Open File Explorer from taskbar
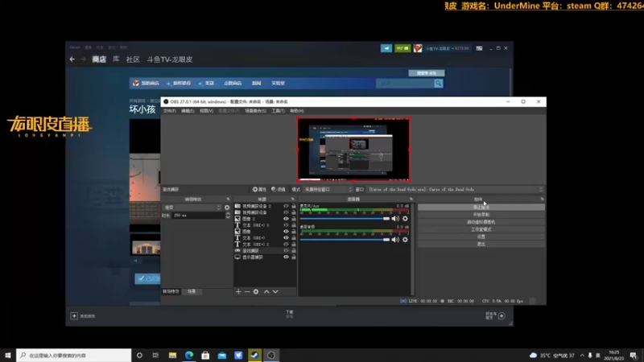The width and height of the screenshot is (644, 362). (172, 355)
